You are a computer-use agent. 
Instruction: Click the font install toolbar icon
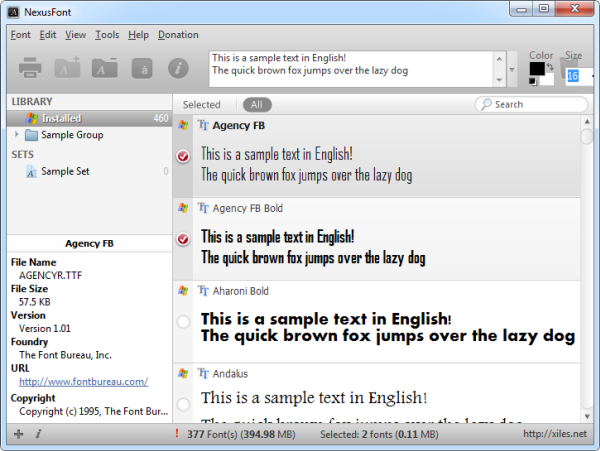[x=142, y=69]
